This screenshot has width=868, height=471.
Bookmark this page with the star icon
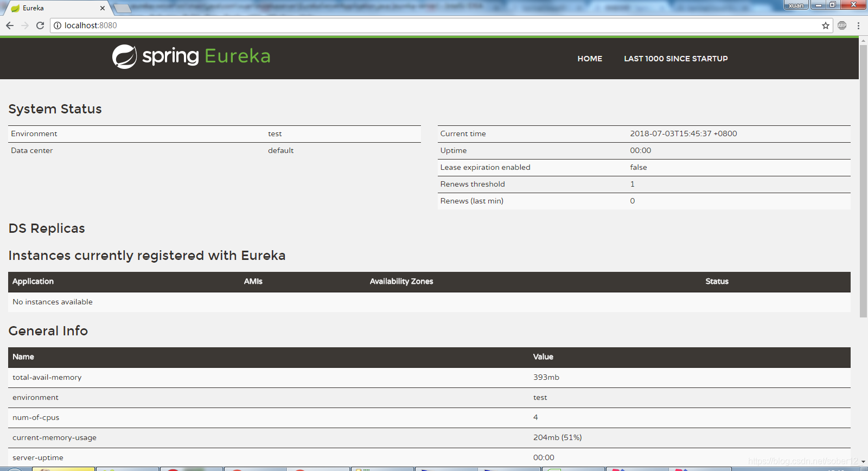pyautogui.click(x=826, y=26)
